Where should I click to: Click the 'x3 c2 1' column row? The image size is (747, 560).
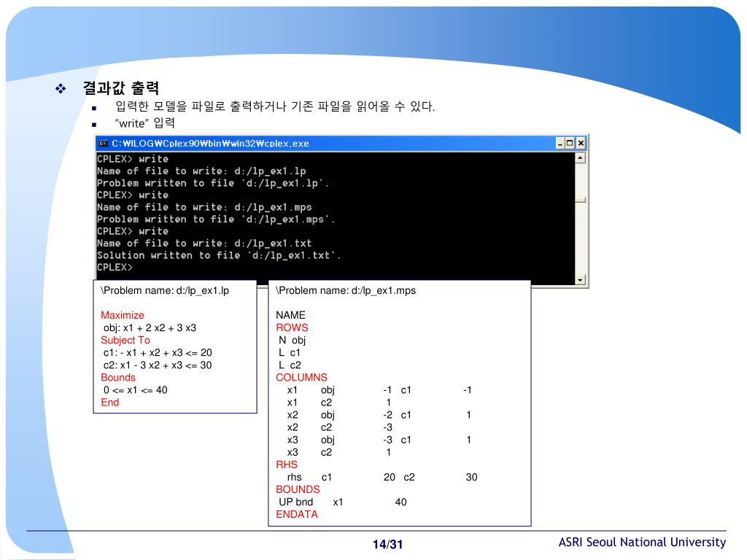point(340,452)
